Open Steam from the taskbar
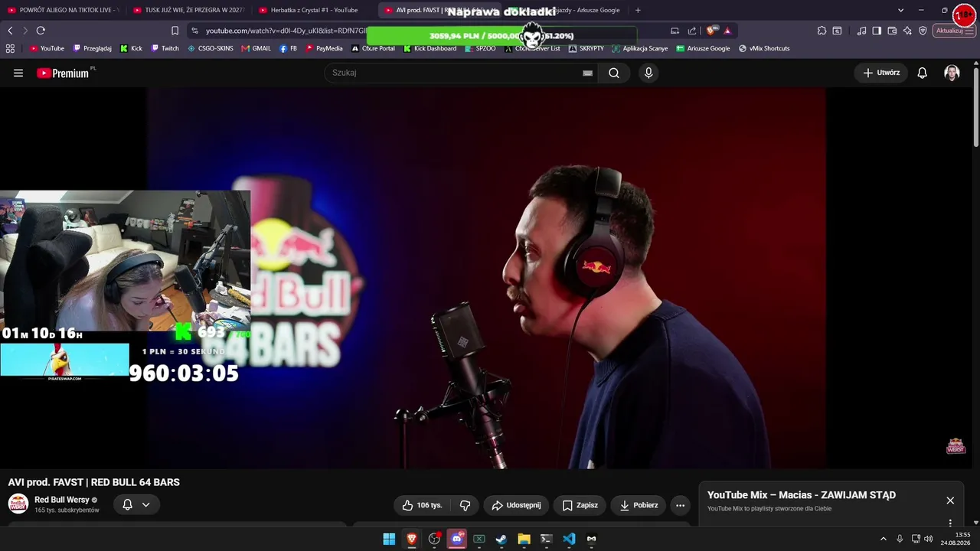Image resolution: width=980 pixels, height=551 pixels. (501, 539)
